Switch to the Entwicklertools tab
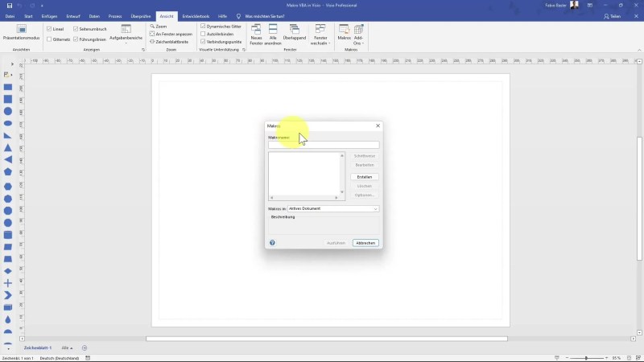 [196, 16]
